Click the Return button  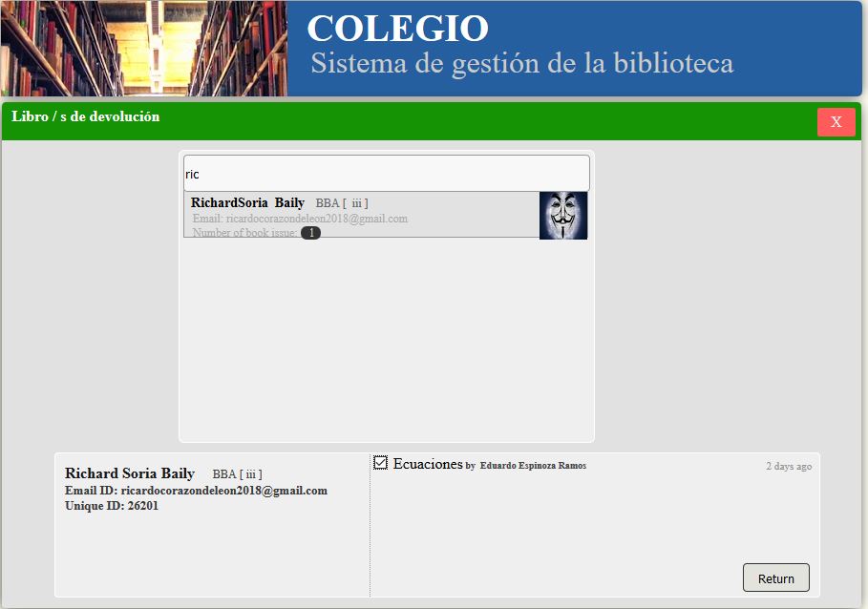coord(775,577)
